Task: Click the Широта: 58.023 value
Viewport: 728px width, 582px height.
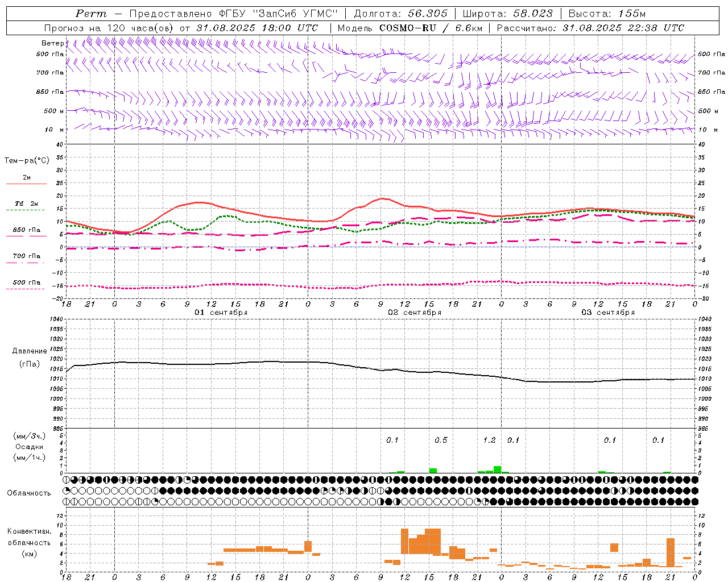Action: pyautogui.click(x=507, y=14)
